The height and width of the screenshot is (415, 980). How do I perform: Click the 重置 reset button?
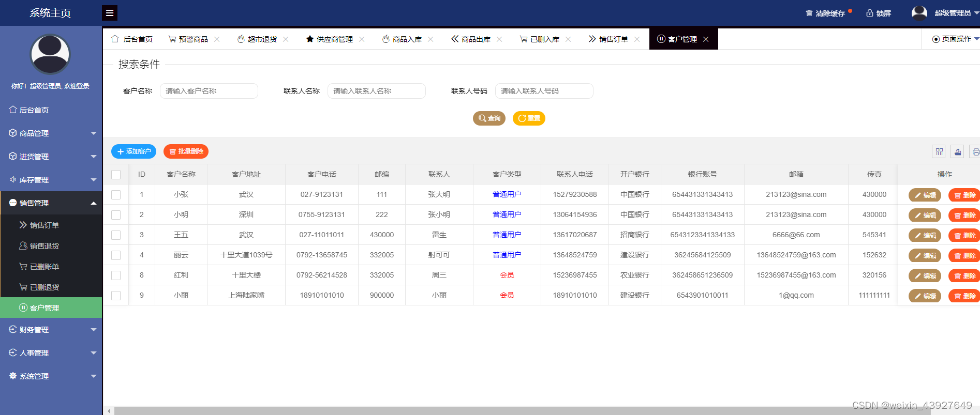529,118
